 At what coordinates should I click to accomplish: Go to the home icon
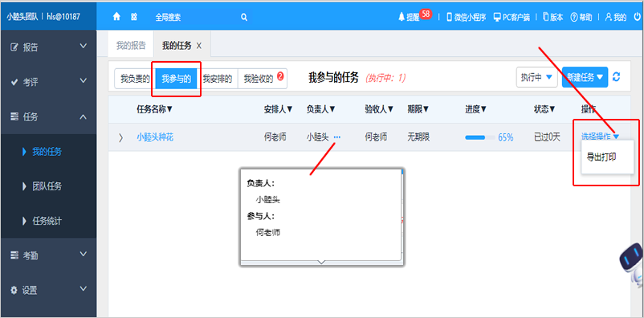coord(116,17)
